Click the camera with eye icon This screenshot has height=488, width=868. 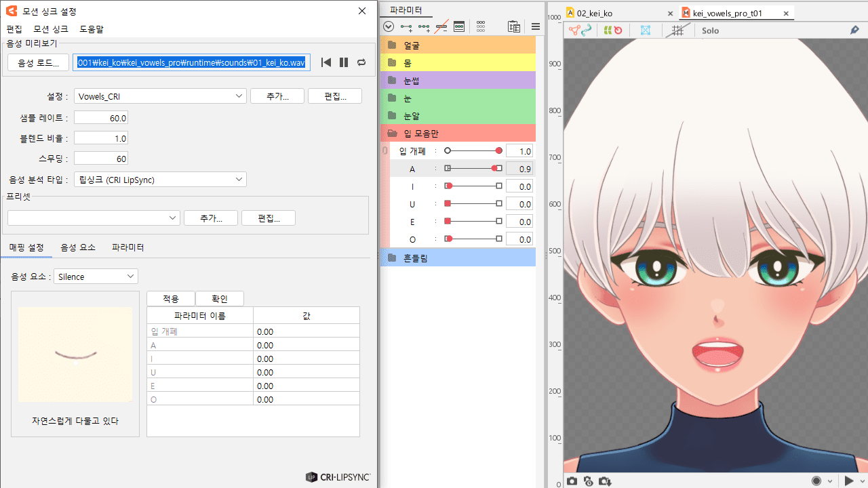(589, 481)
